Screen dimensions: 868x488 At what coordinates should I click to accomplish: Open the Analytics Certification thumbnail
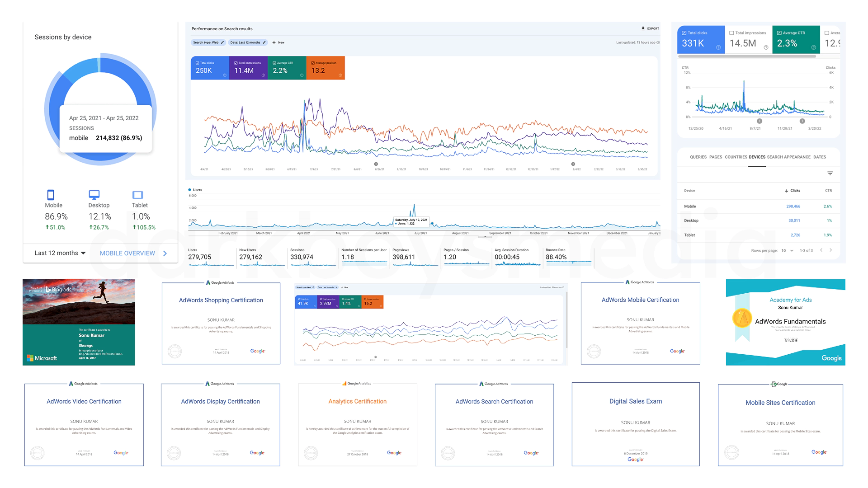pyautogui.click(x=358, y=424)
